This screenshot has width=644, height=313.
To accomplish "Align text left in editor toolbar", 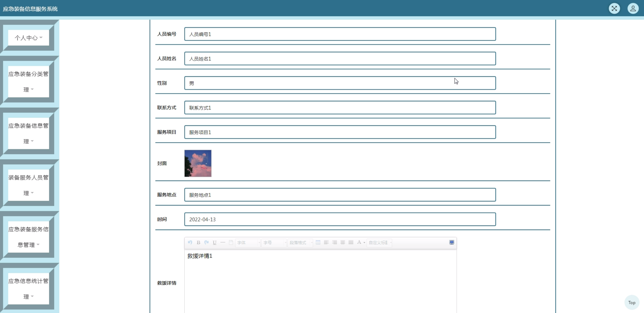I will (326, 242).
